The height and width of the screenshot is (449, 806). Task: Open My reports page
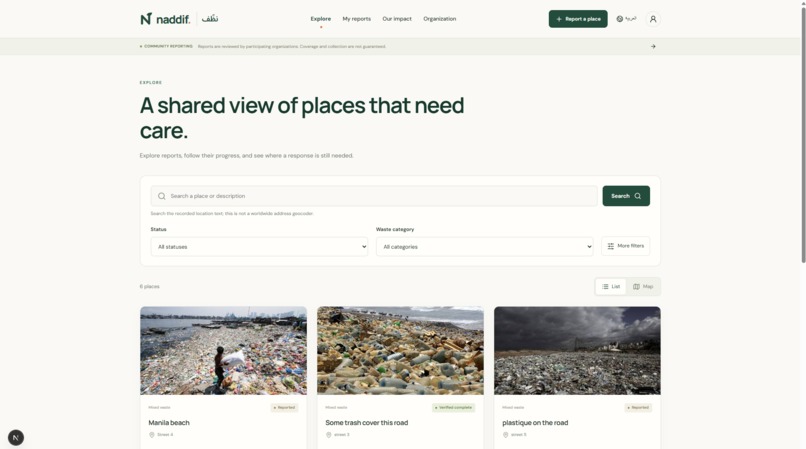tap(357, 19)
